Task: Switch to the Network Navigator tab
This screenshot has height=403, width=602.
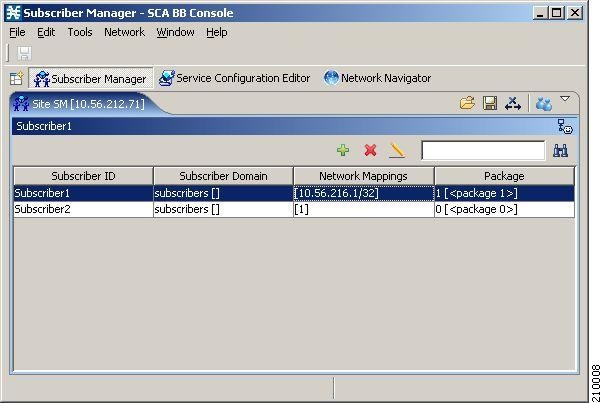Action: tap(377, 78)
